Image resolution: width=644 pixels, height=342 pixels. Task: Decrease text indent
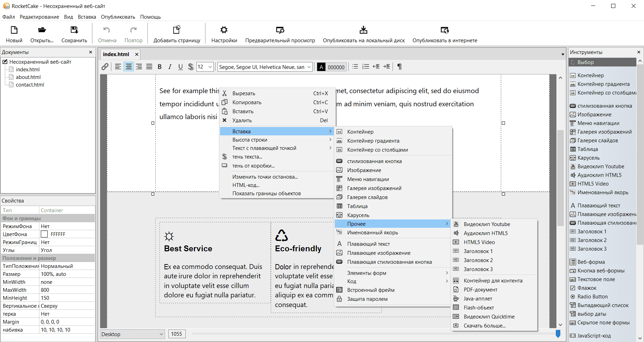[x=376, y=67]
